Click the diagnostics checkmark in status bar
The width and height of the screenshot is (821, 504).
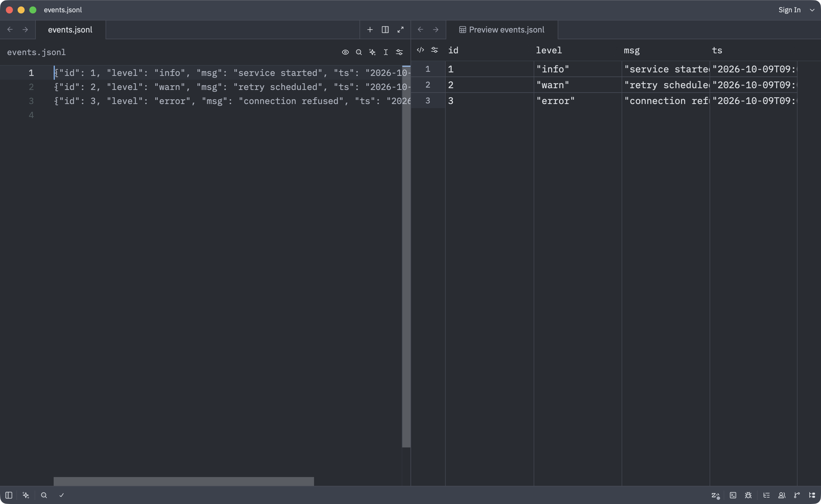tap(62, 495)
